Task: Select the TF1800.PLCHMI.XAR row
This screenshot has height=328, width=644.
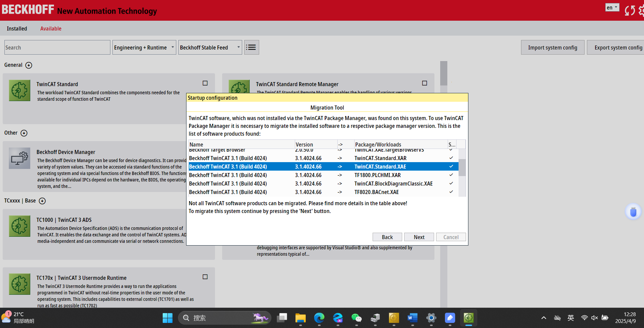Action: point(323,175)
